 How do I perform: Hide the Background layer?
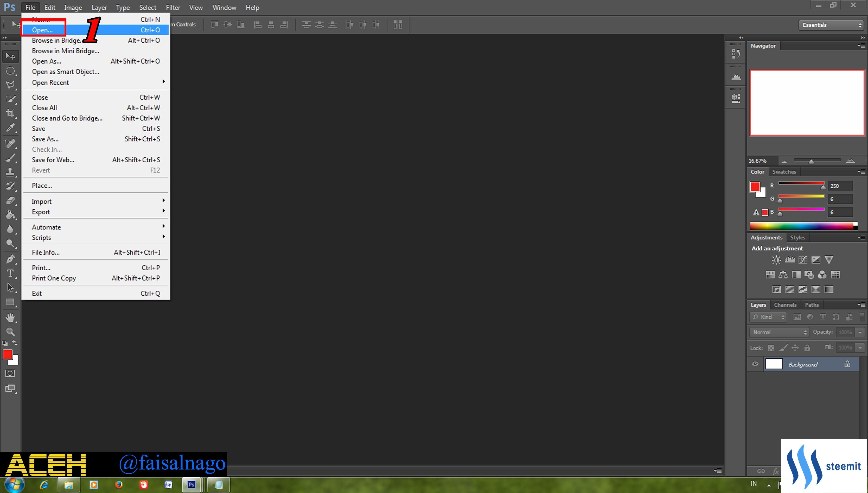pyautogui.click(x=755, y=364)
